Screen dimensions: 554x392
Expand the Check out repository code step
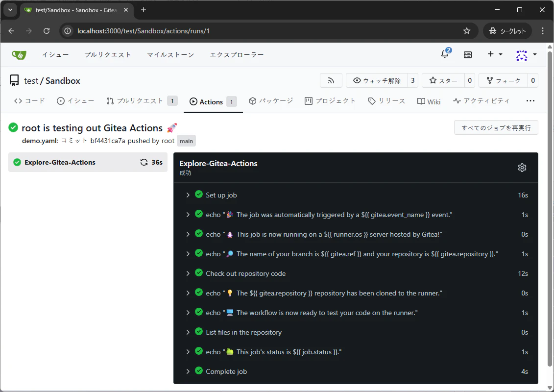(357, 273)
